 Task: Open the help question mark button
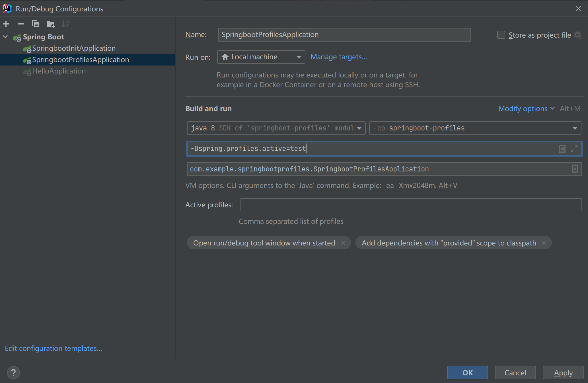[13, 372]
